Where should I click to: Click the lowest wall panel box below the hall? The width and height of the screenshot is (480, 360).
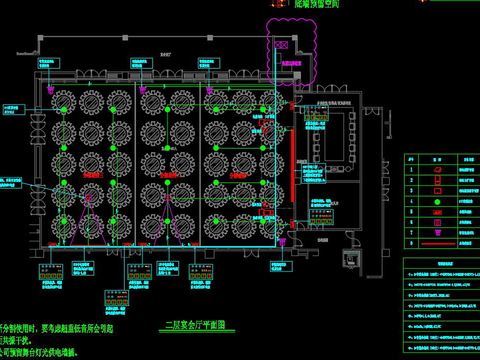(117, 298)
